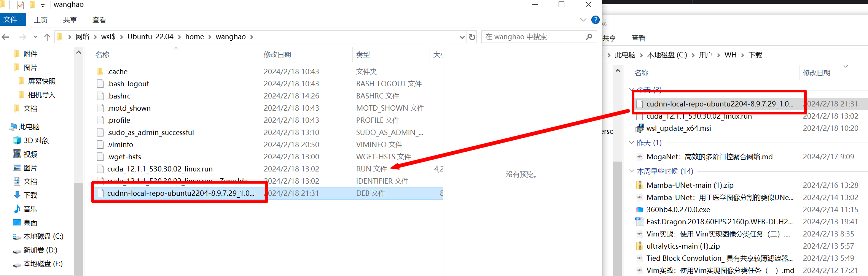Viewport: 868px width, 276px height.
Task: Select the cudnn-local-repo deb file in wanghao
Action: coord(181,193)
